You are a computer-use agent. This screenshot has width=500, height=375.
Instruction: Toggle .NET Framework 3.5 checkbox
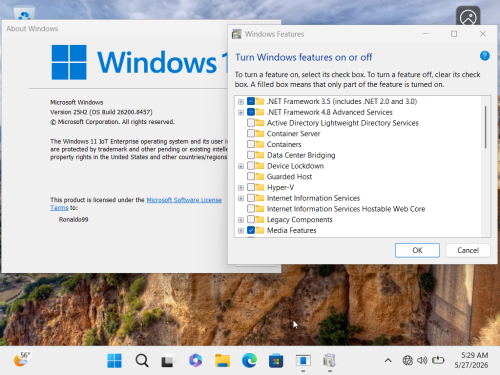point(251,101)
